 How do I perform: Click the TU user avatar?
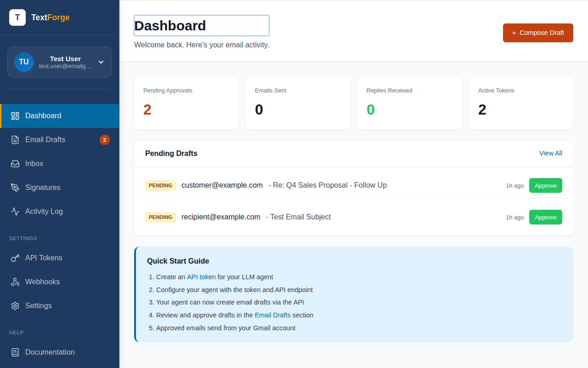(x=24, y=62)
